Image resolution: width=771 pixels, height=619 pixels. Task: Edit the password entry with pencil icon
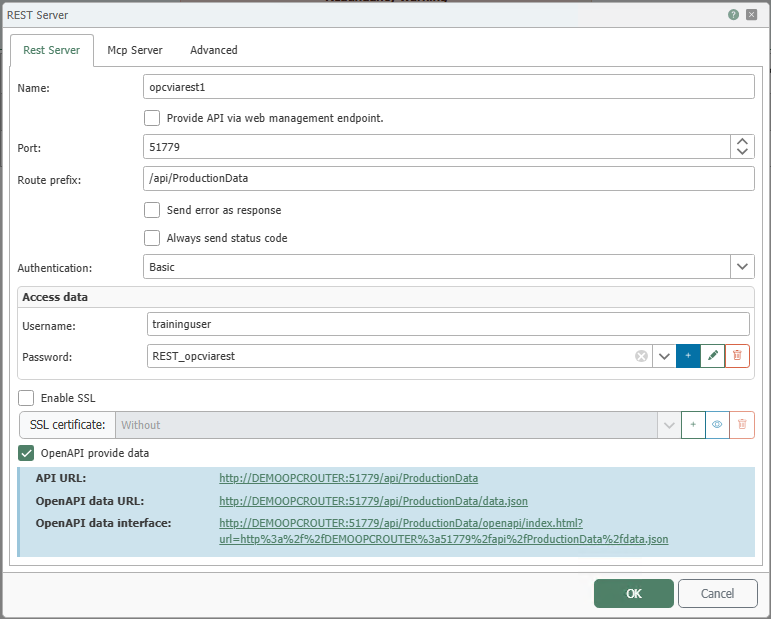point(713,355)
